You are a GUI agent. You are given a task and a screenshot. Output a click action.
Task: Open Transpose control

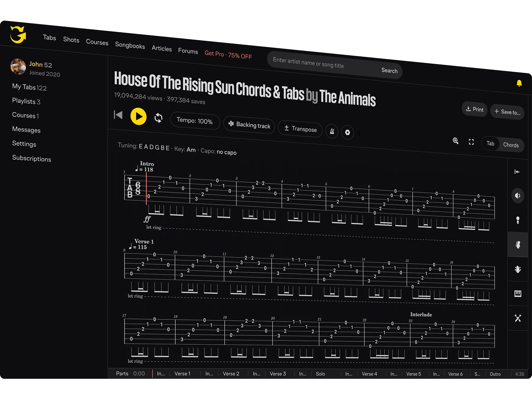click(x=300, y=129)
